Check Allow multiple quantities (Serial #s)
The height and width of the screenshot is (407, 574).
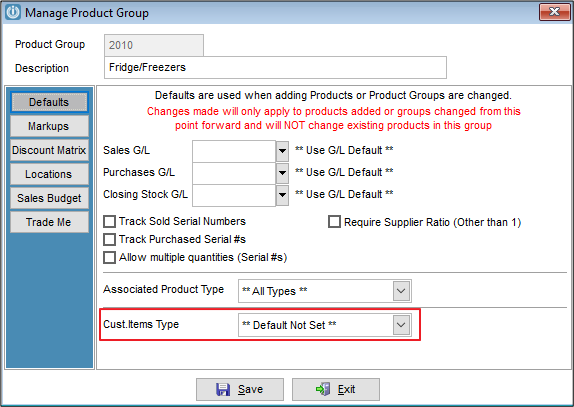click(x=109, y=257)
